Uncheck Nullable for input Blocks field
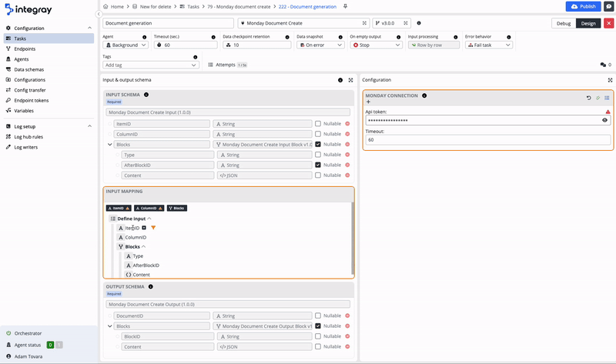 coord(318,144)
